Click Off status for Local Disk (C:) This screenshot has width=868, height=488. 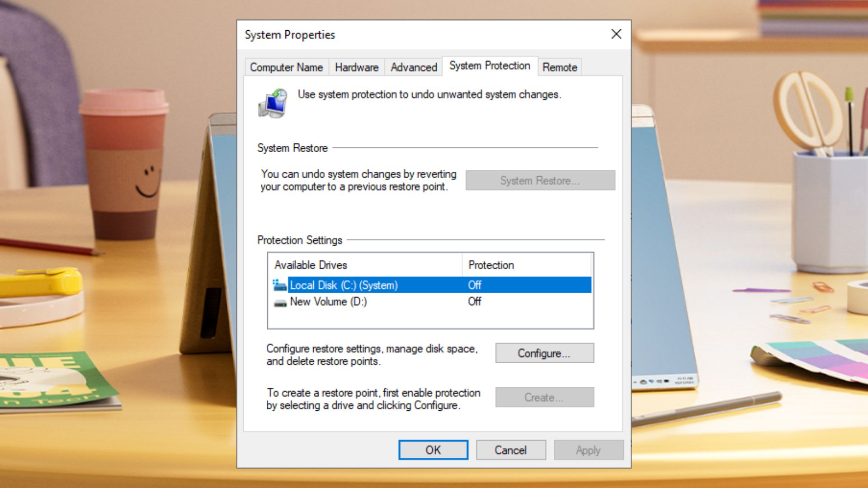click(x=475, y=285)
